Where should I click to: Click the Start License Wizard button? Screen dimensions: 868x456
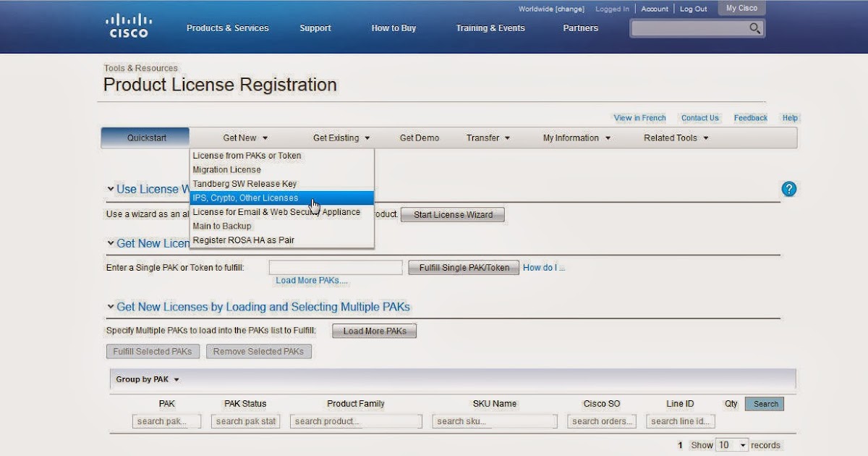(453, 215)
